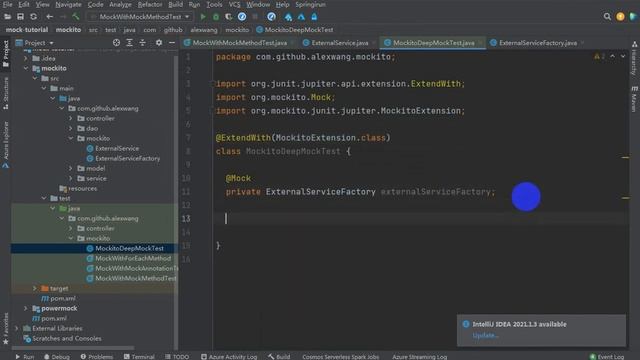Open the Problems tool window

click(x=97, y=357)
